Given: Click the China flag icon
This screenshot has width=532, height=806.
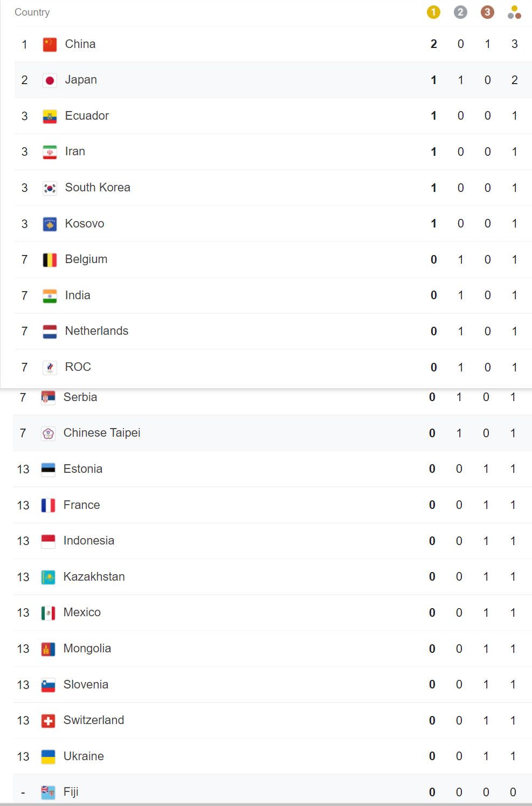Looking at the screenshot, I should click(x=50, y=44).
